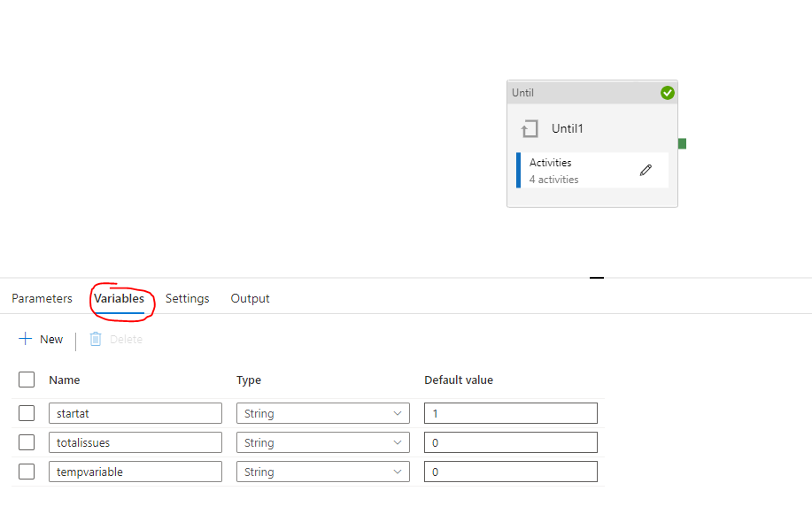The height and width of the screenshot is (514, 812).
Task: Click the Activities section of Until1
Action: pos(592,170)
